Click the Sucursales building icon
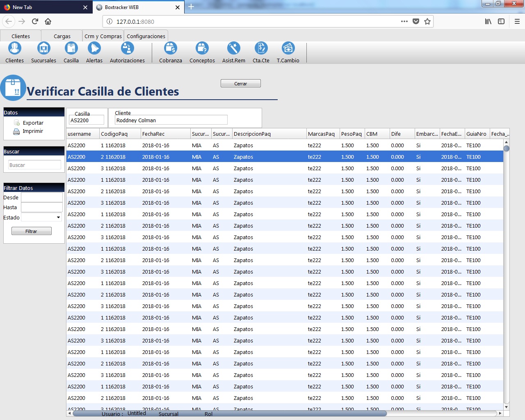This screenshot has width=525, height=420. pyautogui.click(x=43, y=49)
